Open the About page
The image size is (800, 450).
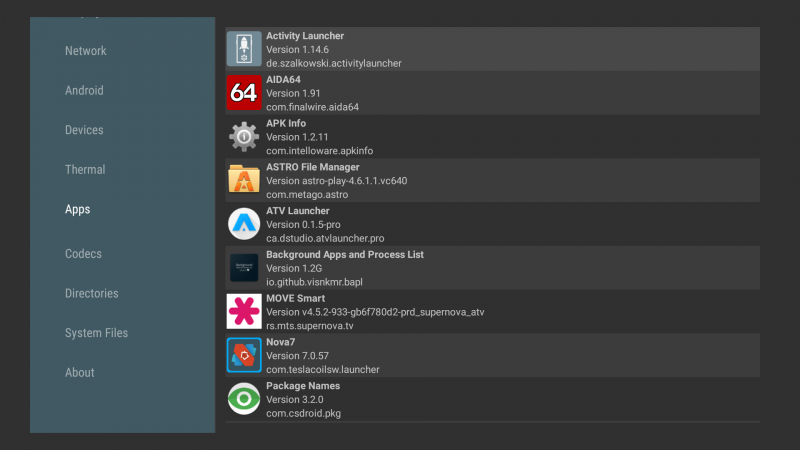click(x=80, y=372)
